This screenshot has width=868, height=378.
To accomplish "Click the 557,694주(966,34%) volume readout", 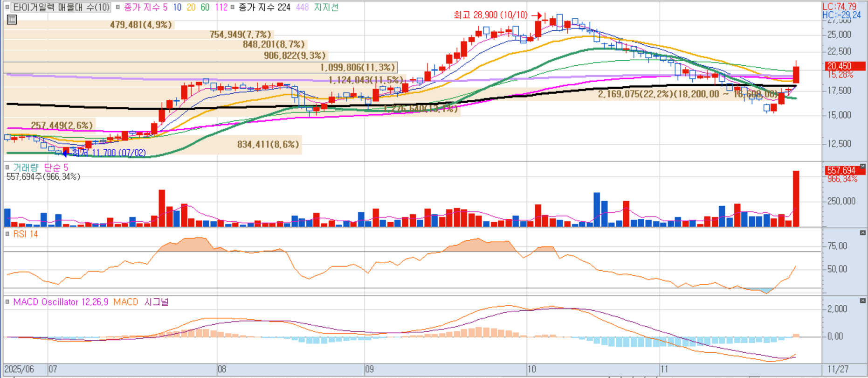I will (x=43, y=177).
